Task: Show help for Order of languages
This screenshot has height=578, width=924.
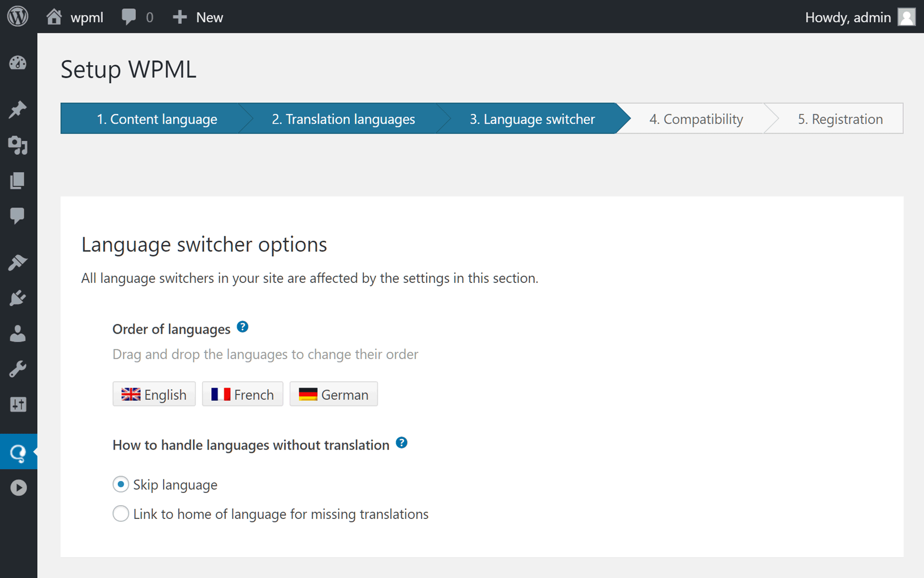Action: (x=243, y=327)
